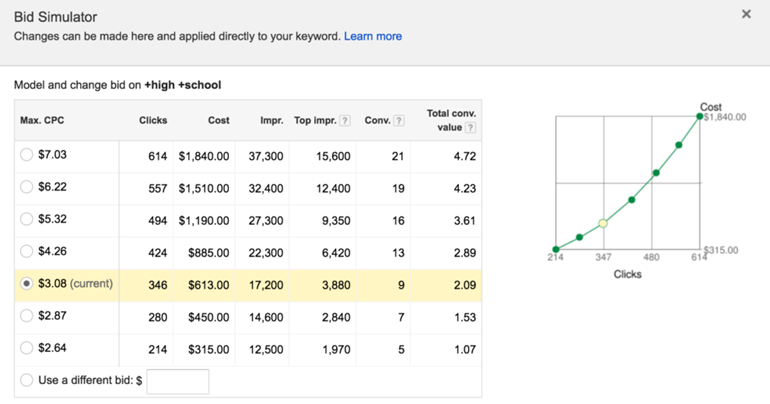Click help icon next to Top impr.
770x404 pixels.
click(x=345, y=121)
